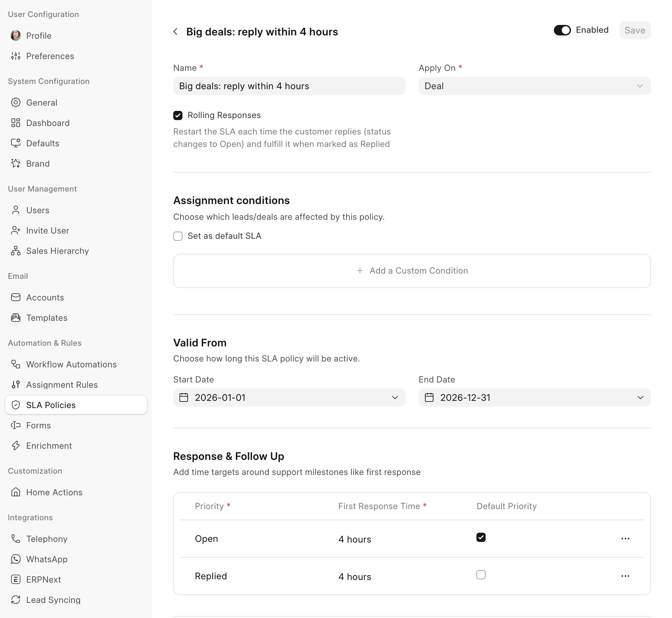Open the SLA Policies settings page
Viewport: 672px width, 618px height.
pos(76,405)
